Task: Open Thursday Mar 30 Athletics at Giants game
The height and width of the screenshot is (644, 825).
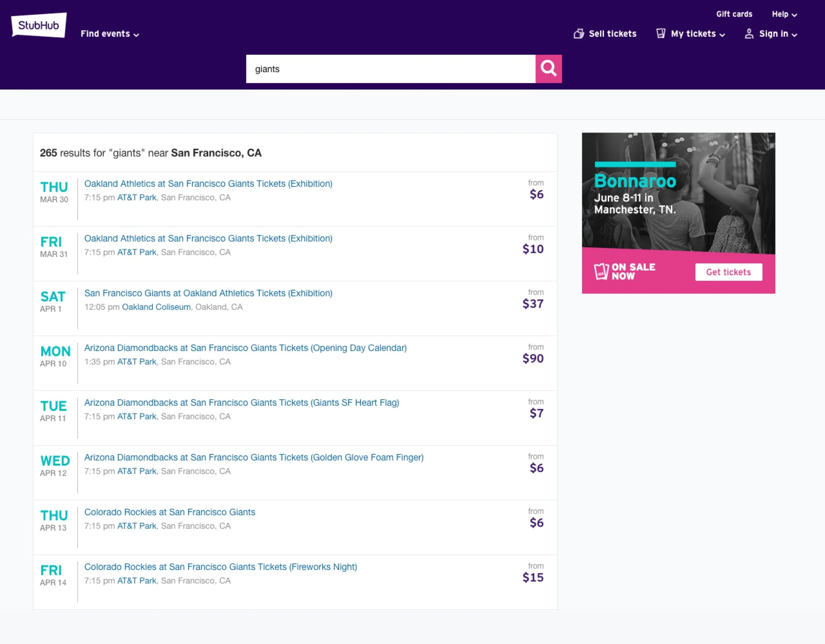Action: click(x=208, y=183)
